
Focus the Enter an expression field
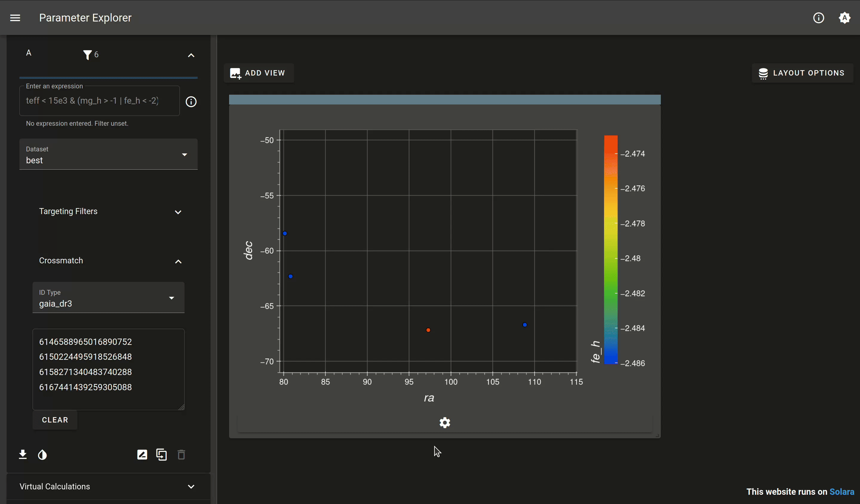[99, 101]
